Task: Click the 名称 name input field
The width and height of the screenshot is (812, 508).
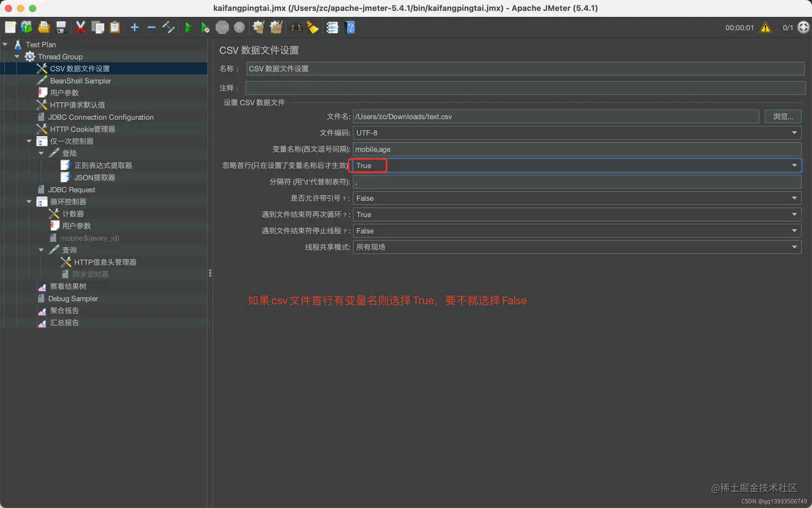Action: pos(525,69)
